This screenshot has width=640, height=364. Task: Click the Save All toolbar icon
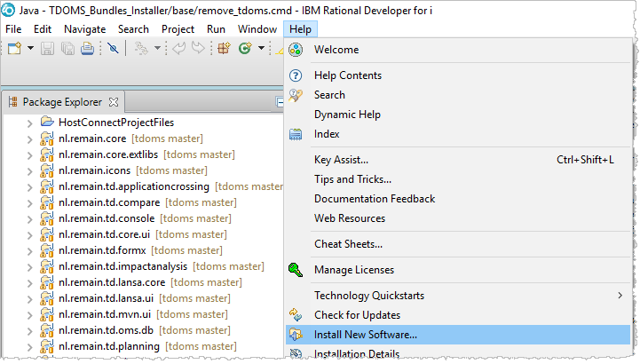[67, 48]
